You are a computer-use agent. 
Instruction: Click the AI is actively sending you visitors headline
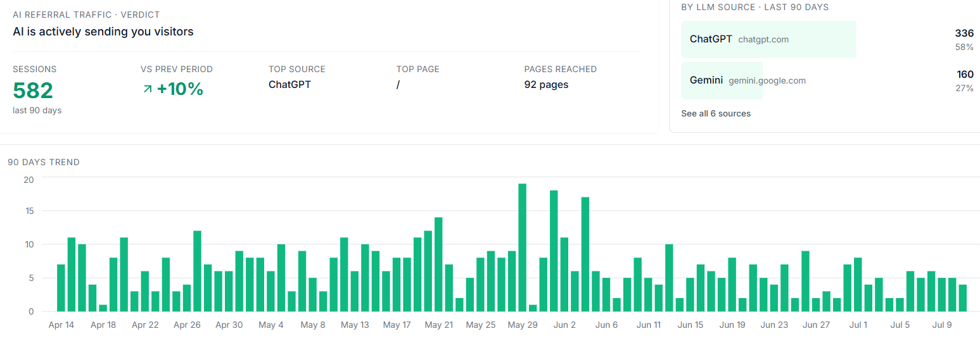coord(103,31)
